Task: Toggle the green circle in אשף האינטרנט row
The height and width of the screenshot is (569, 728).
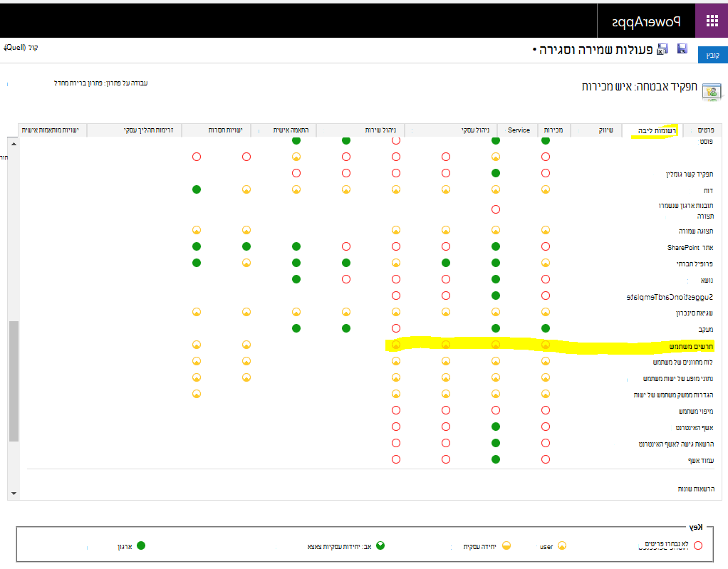Action: pyautogui.click(x=495, y=427)
